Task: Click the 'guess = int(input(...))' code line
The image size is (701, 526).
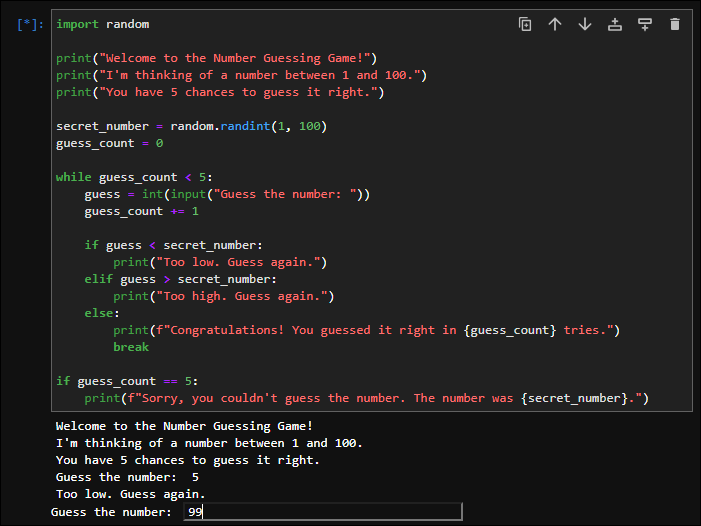Action: coord(227,194)
